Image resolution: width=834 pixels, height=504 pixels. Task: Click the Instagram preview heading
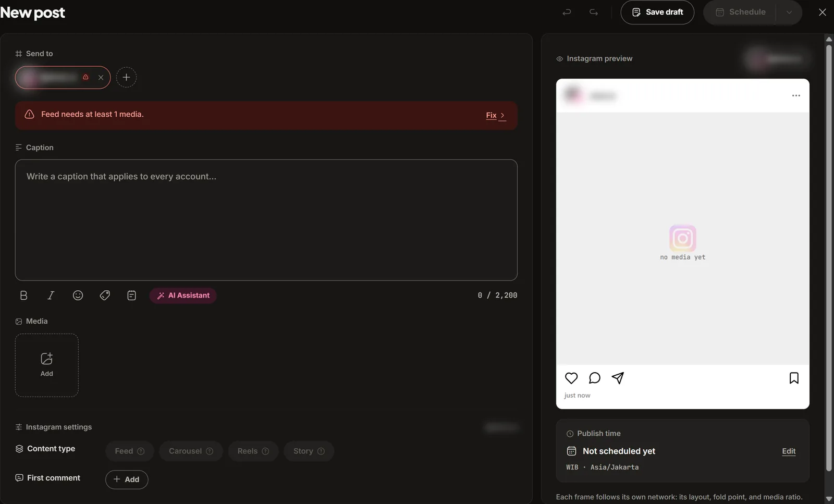click(x=599, y=58)
